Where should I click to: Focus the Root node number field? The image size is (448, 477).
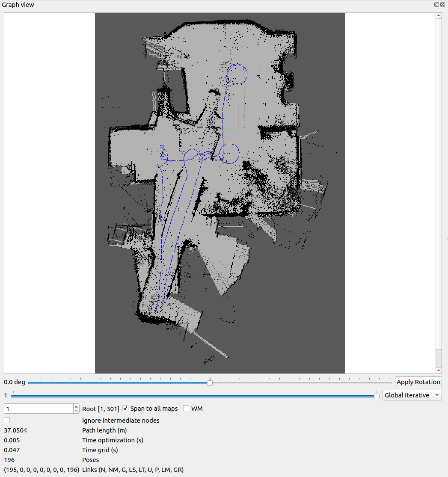point(39,409)
